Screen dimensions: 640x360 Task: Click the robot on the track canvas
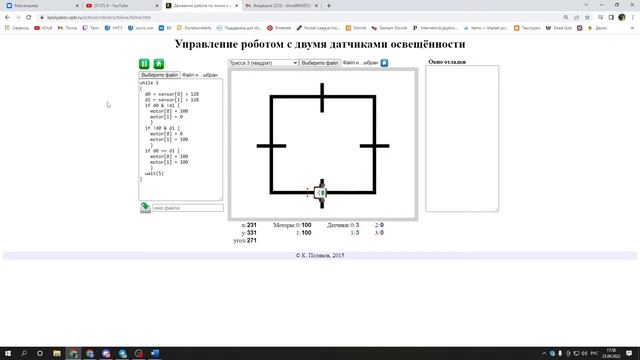[x=320, y=193]
